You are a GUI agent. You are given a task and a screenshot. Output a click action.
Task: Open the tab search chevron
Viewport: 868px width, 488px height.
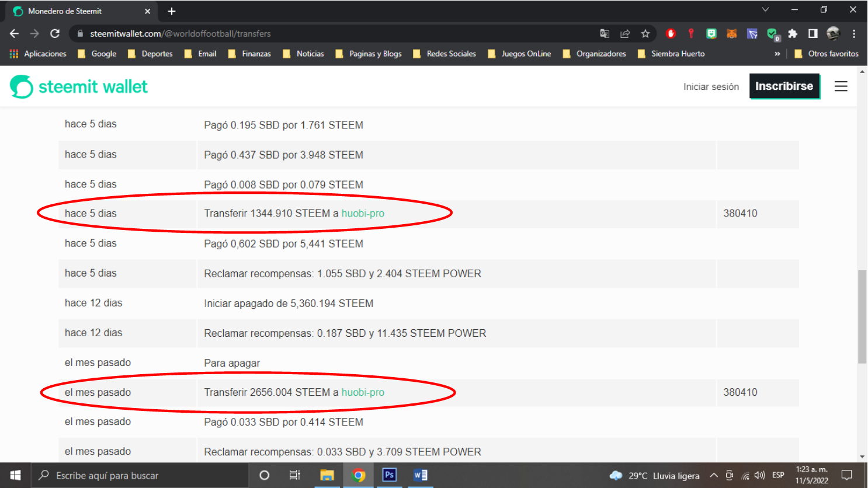tap(765, 10)
